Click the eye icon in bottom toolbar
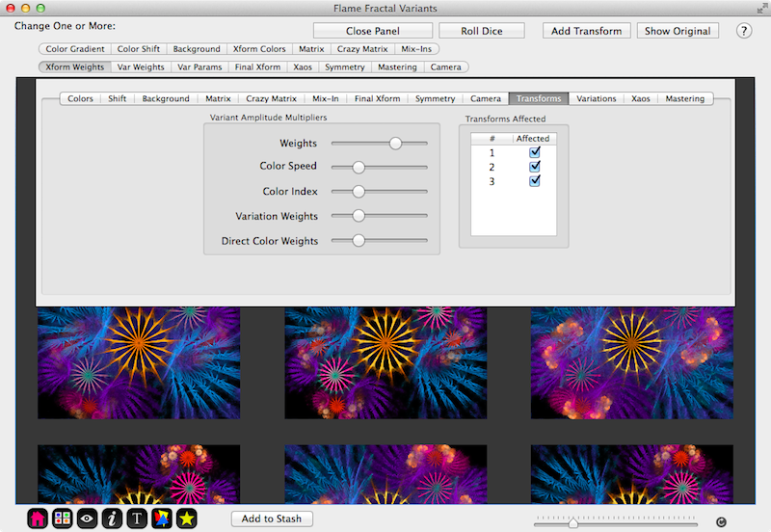771x532 pixels. click(x=87, y=519)
